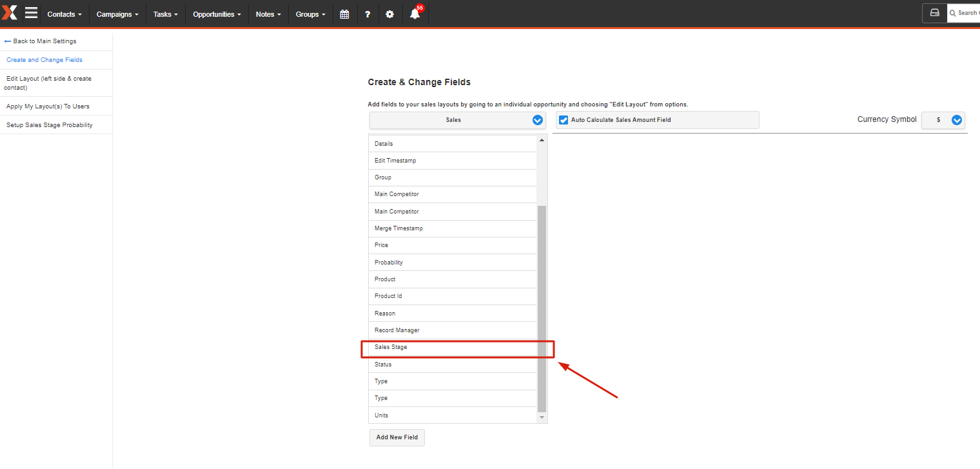Image resolution: width=980 pixels, height=469 pixels.
Task: Click the X logo home icon
Action: coord(10,13)
